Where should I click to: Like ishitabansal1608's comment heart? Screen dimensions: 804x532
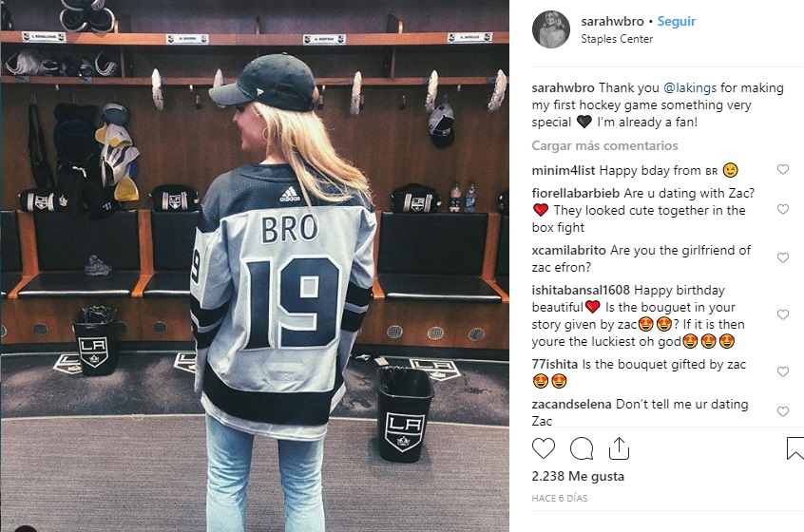coord(782,314)
